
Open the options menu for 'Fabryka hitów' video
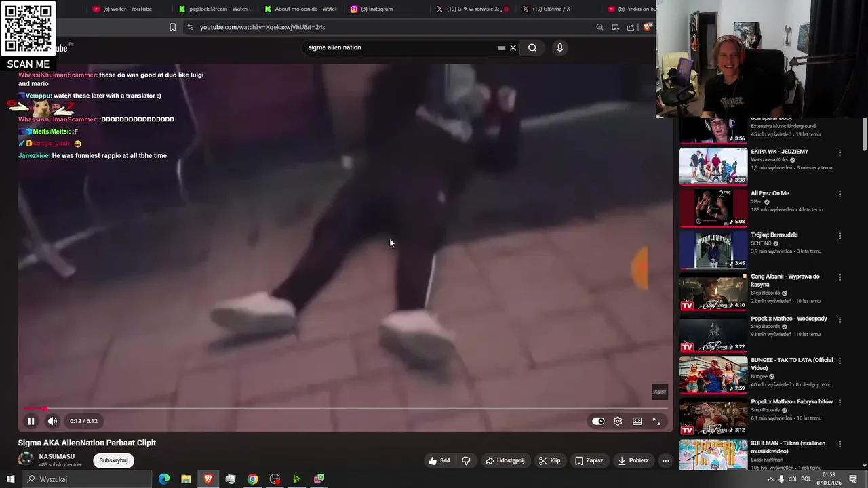(840, 403)
